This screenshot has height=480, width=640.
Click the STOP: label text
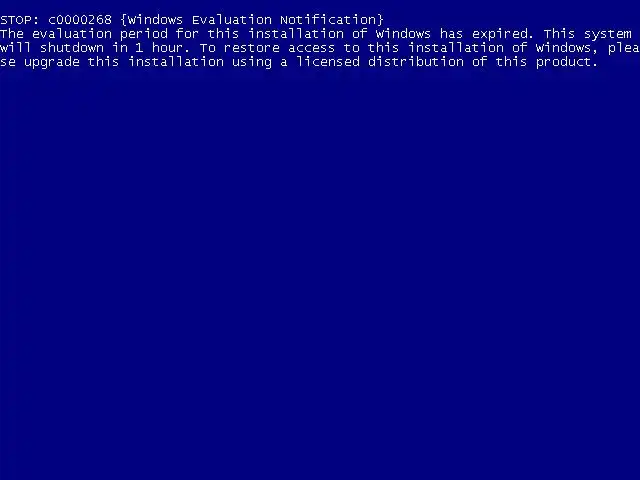point(20,20)
